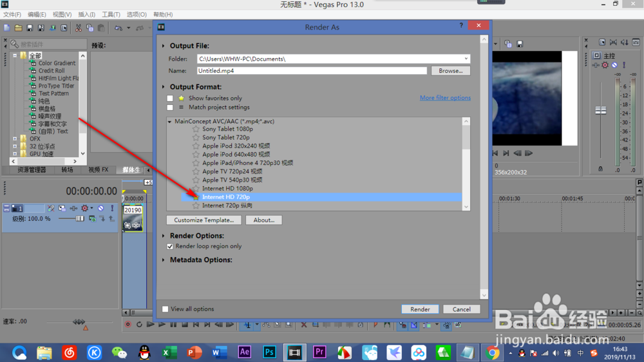Select the Envelope edit tool icon

tap(267, 325)
